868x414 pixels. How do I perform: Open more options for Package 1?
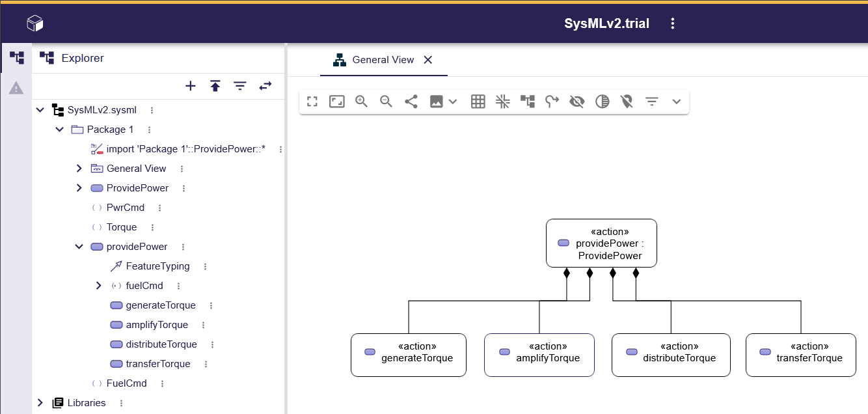coord(149,130)
